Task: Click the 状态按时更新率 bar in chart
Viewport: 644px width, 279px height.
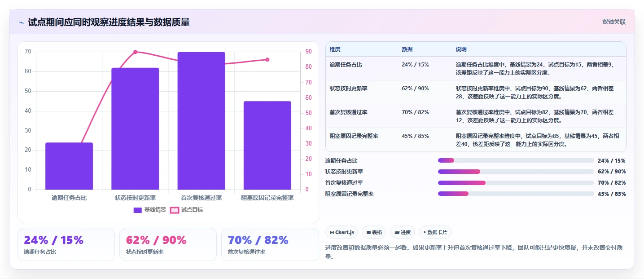Action: [x=135, y=128]
